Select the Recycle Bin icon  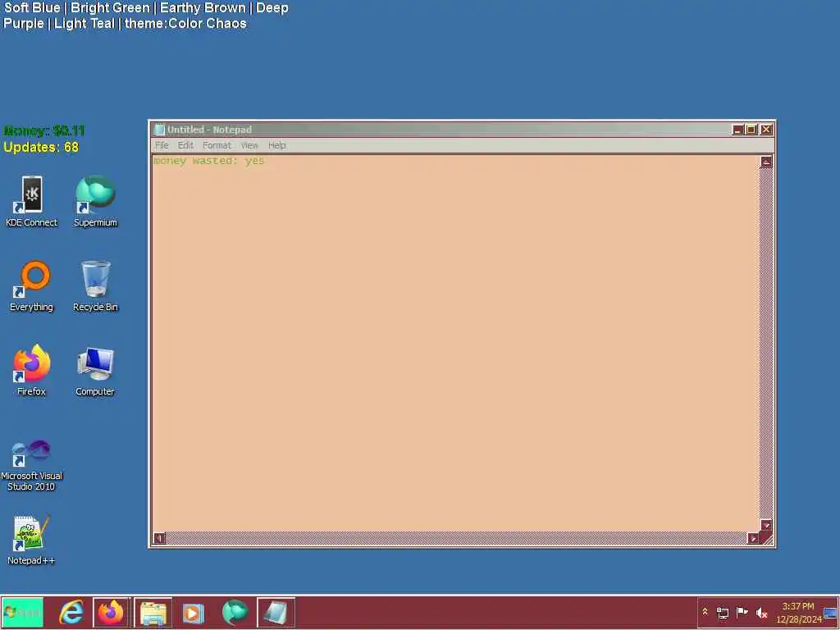(95, 286)
